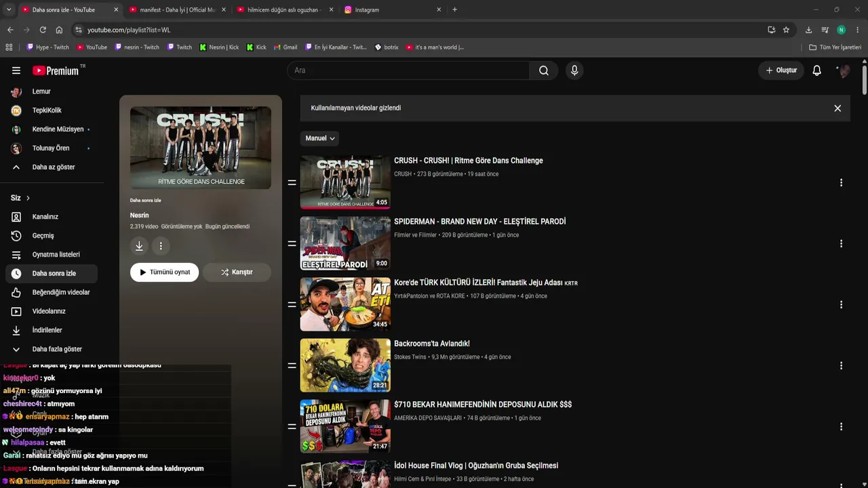Open account avatar menu on YouTube

[x=843, y=70]
